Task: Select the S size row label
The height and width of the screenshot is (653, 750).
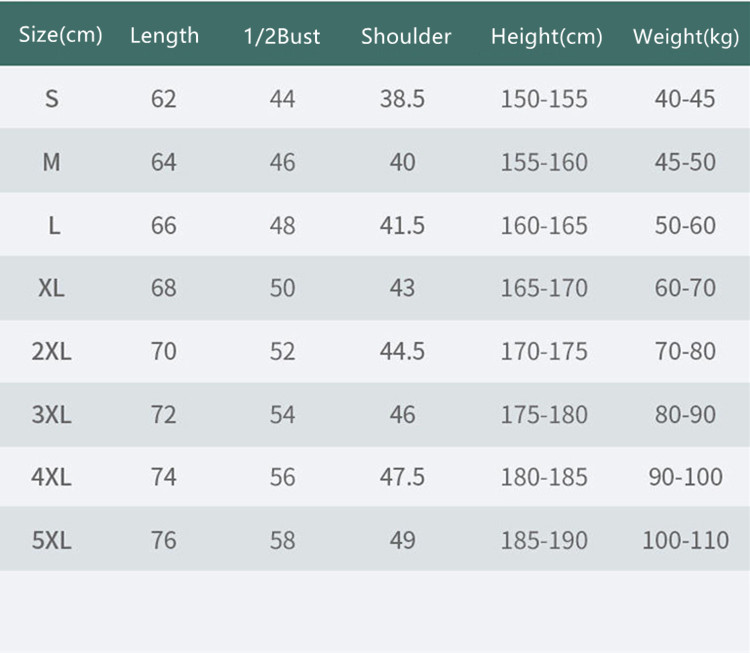Action: click(x=52, y=99)
